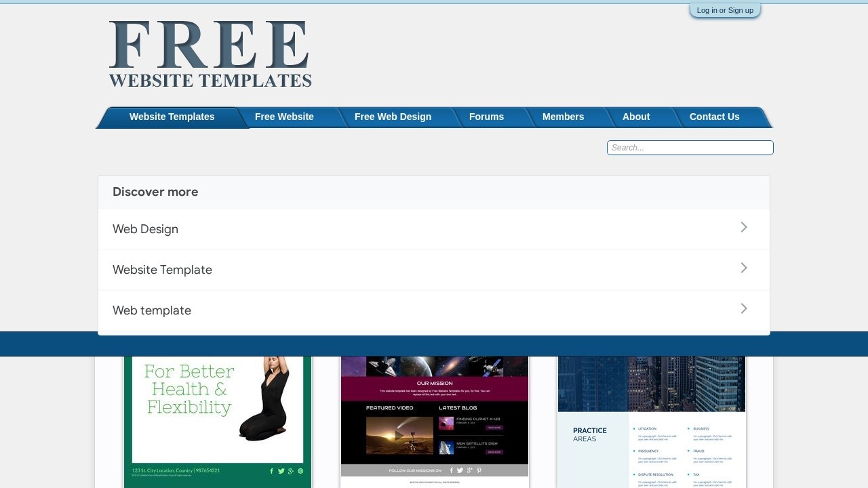The width and height of the screenshot is (868, 488).
Task: Open the Web Design suggestion link
Action: [x=145, y=229]
